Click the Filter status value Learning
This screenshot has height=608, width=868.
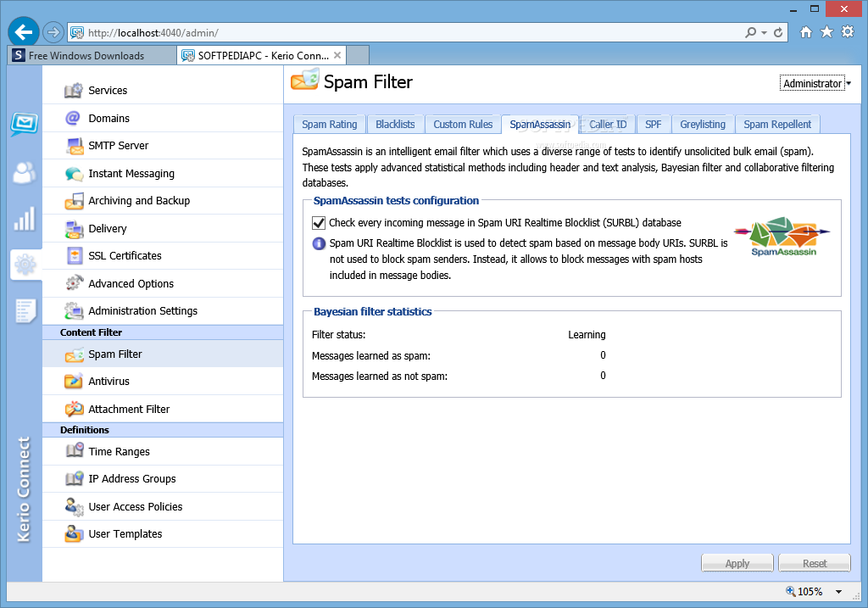tap(587, 334)
